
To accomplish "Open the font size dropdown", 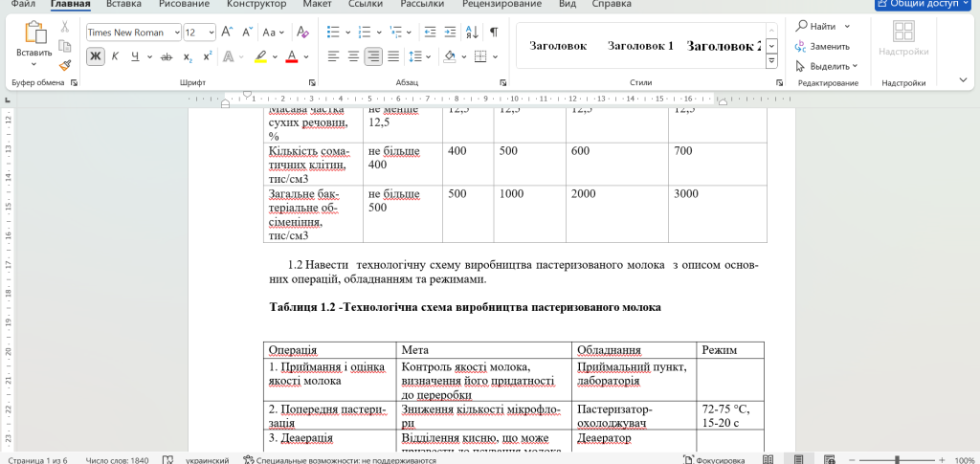I will 212,33.
